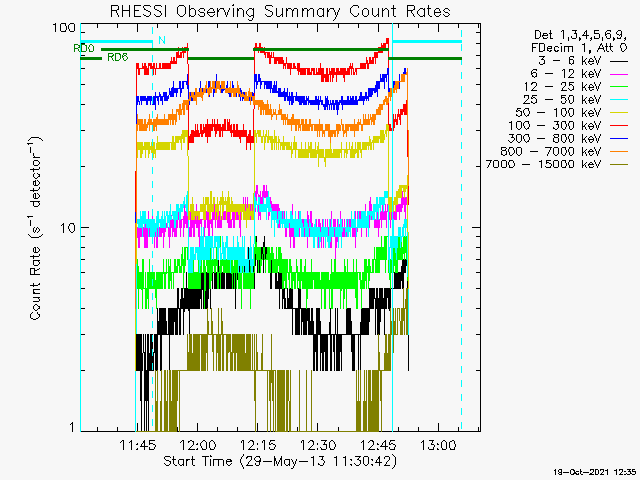Click the 12 - 25 keV legend label
Screen dimensions: 640x480
(x=562, y=87)
